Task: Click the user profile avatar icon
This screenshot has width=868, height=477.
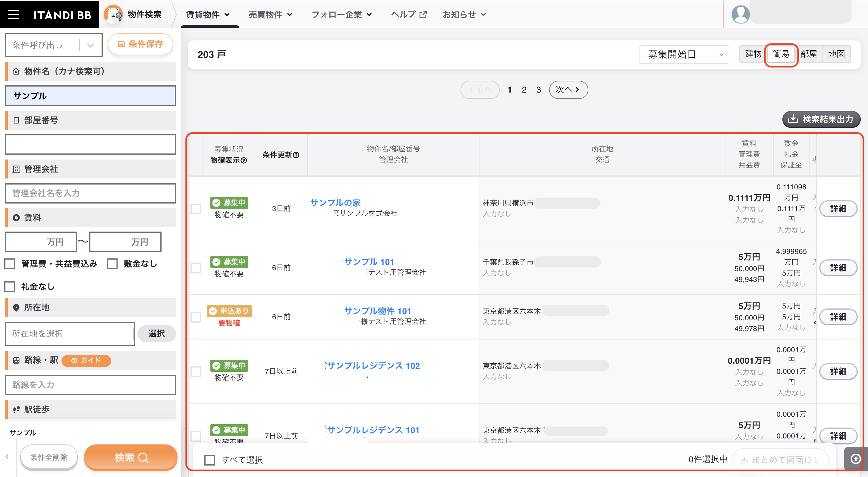Action: [x=740, y=14]
